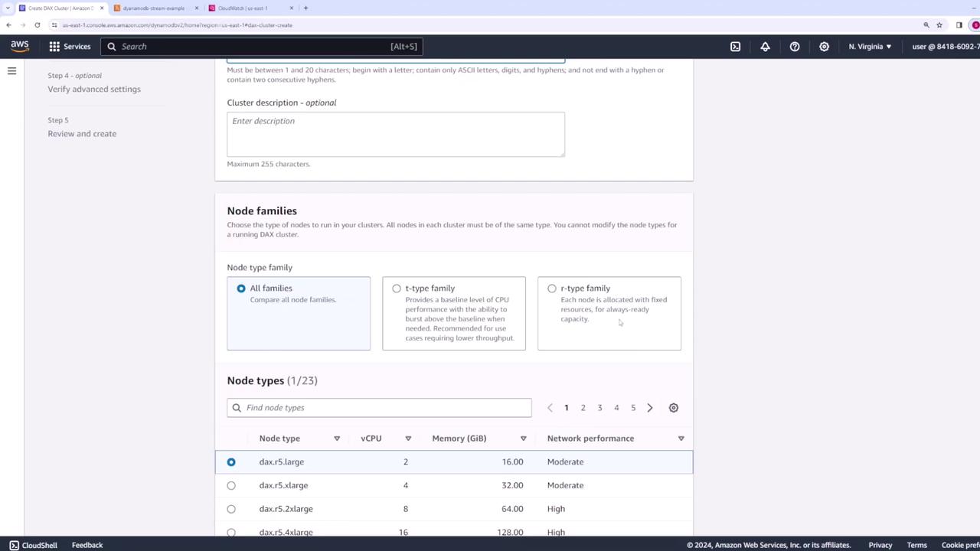Open a new browser tab
The width and height of the screenshot is (980, 551).
click(x=305, y=8)
